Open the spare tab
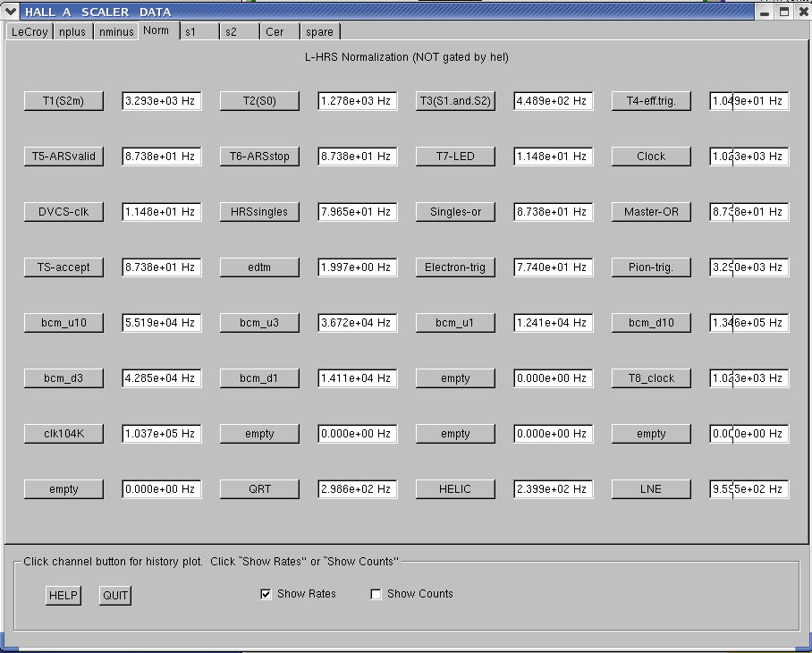The height and width of the screenshot is (653, 812). click(x=320, y=31)
